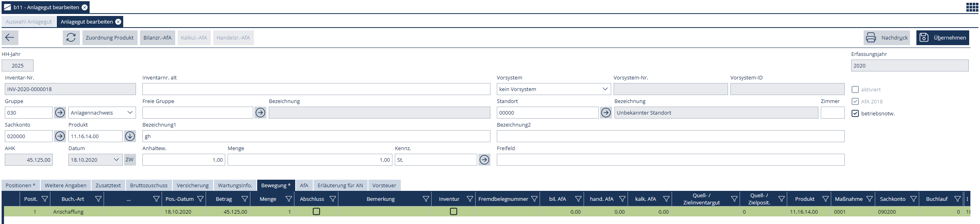This screenshot has width=980, height=224.
Task: Open the Bruttozuschuss tab
Action: point(149,185)
